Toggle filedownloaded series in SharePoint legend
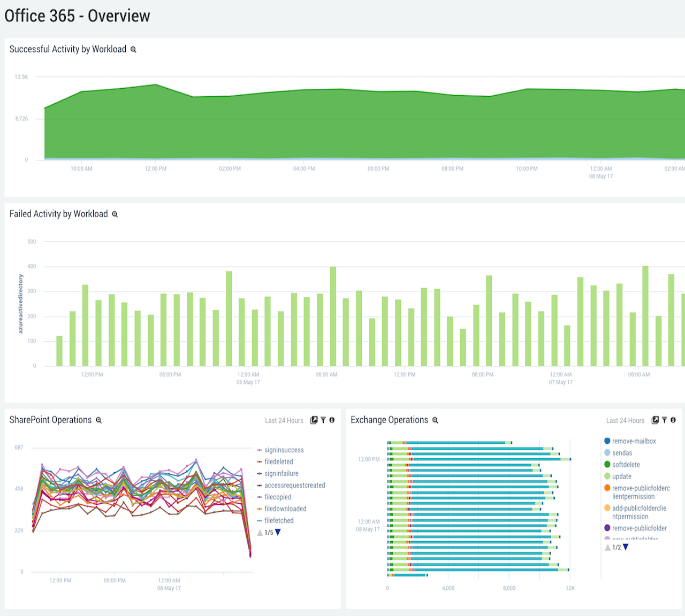Screen dimensions: 685x616 coord(281,509)
